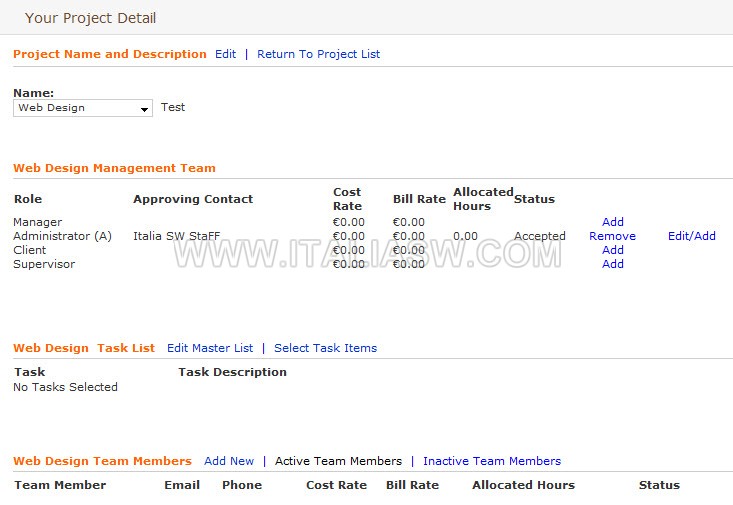
Task: Remove the Administrator Italia SW Staff
Action: coord(612,236)
